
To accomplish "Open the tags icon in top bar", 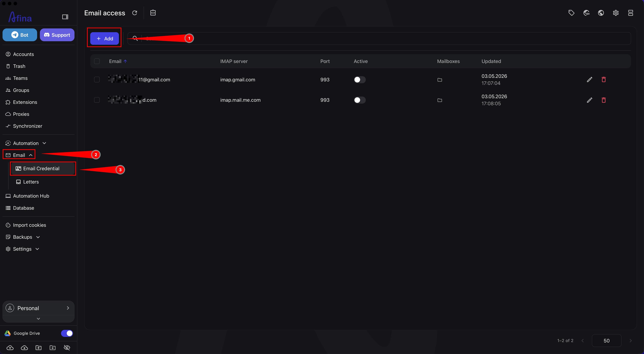I will pos(571,13).
